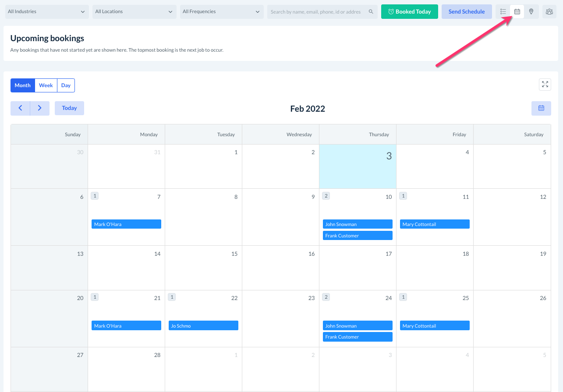Click the booking count badge on February 11

(x=403, y=196)
